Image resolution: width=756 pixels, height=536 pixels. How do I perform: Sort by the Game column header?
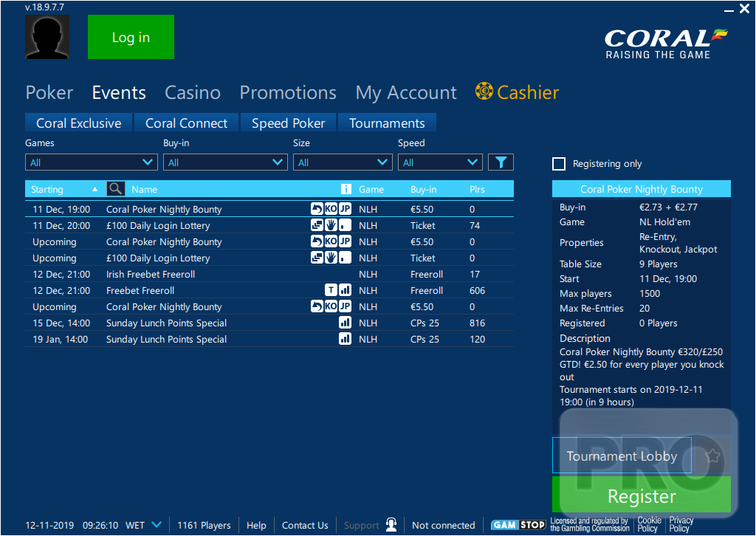point(371,190)
